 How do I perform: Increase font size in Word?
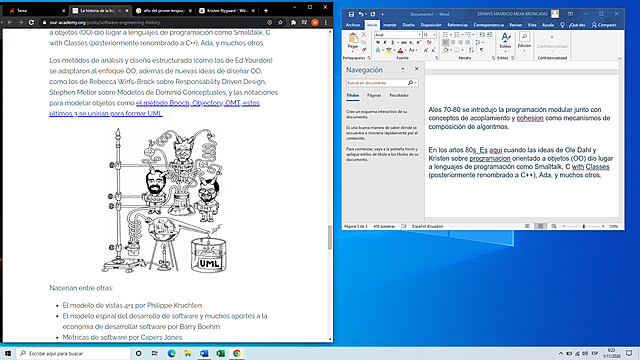(426, 50)
